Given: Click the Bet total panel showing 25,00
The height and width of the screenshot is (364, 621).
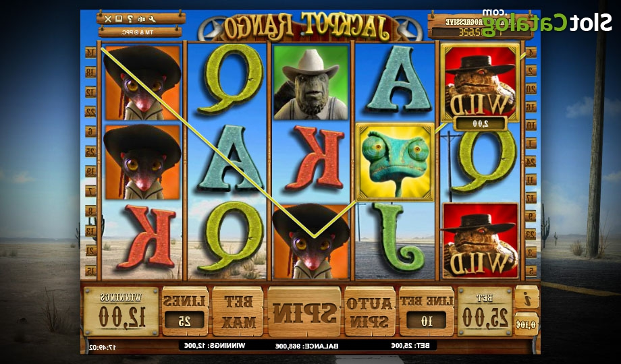Looking at the screenshot, I should [x=485, y=311].
